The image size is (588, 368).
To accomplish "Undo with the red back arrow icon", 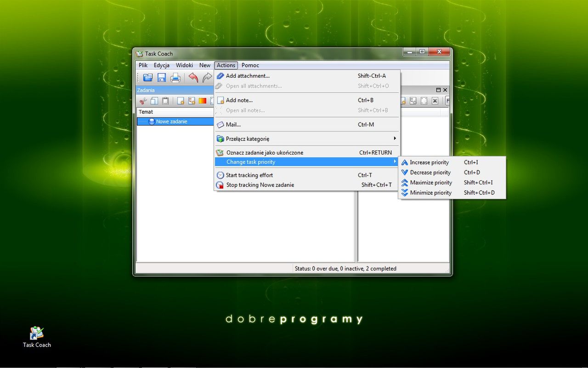I will coord(193,78).
